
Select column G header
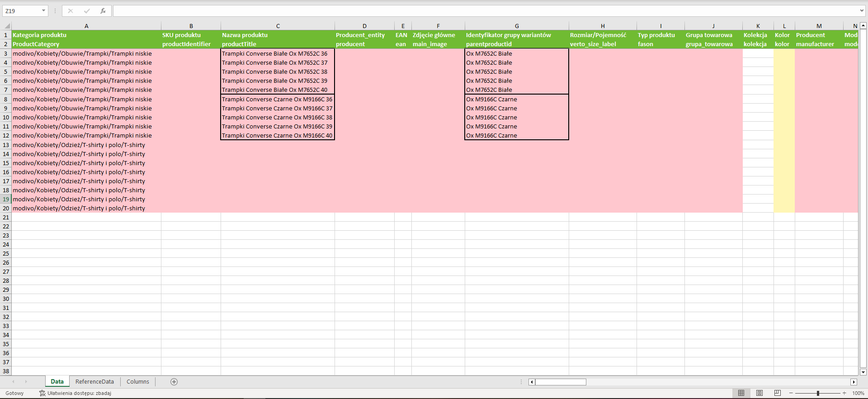click(x=517, y=26)
